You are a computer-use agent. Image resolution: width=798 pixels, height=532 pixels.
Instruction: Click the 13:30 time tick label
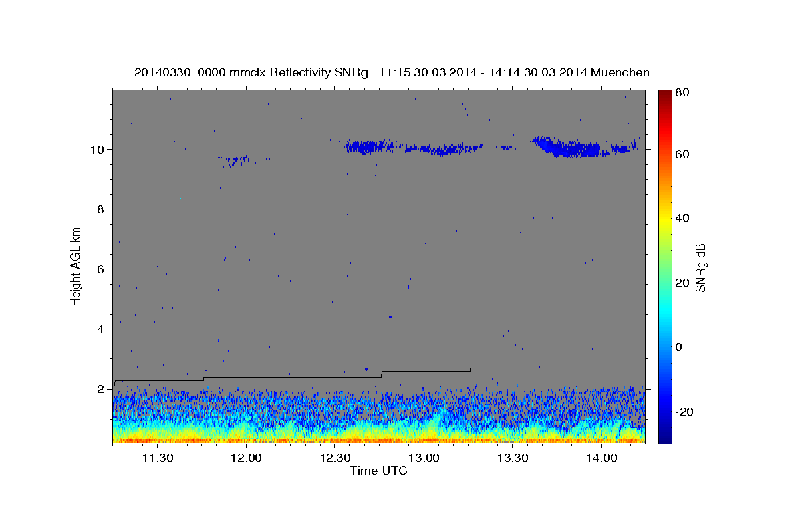pos(513,458)
